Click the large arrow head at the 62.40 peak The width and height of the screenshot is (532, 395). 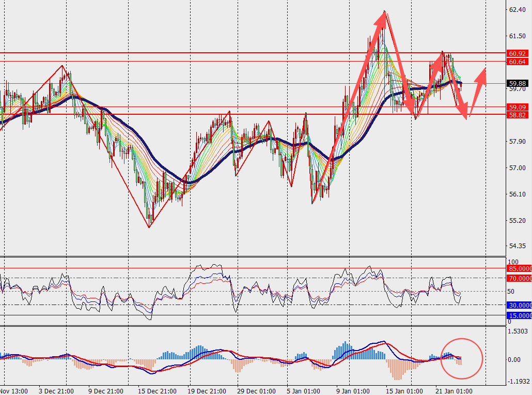[x=382, y=17]
